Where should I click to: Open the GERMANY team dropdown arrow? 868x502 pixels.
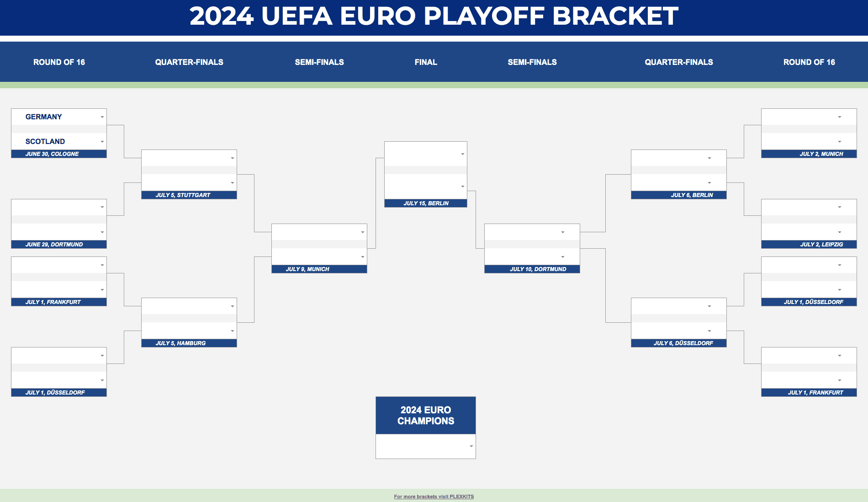102,117
